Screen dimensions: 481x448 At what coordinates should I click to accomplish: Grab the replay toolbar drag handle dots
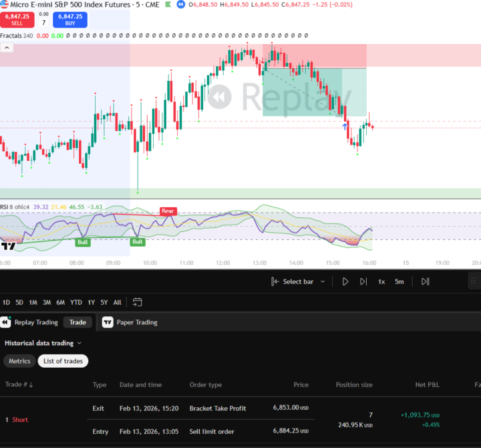(x=474, y=281)
